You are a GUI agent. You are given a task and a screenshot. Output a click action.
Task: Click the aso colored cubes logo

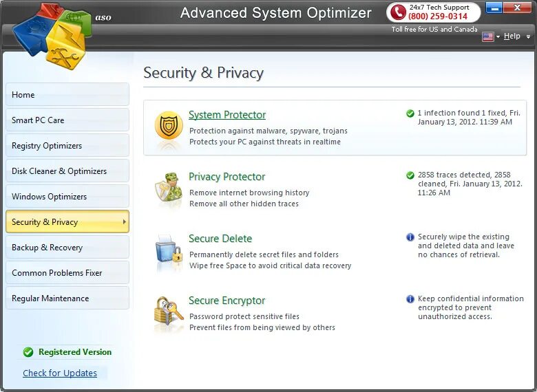52,36
